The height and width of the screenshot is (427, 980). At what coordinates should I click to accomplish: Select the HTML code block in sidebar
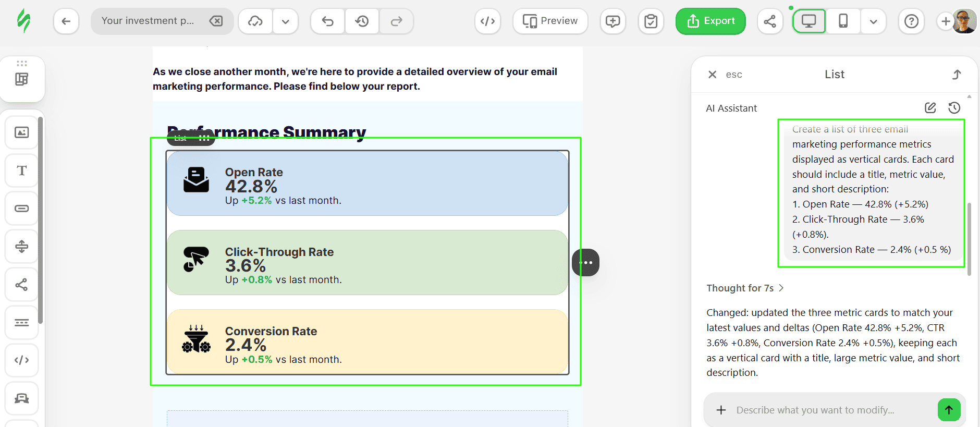[x=22, y=360]
